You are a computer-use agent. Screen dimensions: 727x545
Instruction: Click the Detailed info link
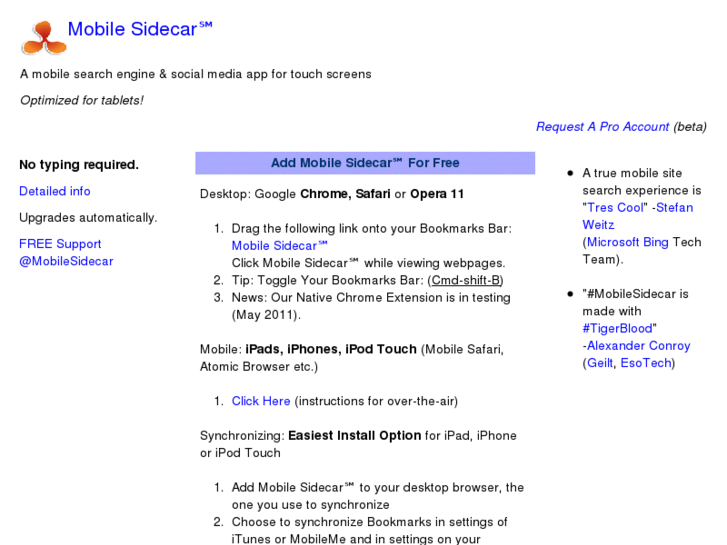click(55, 191)
